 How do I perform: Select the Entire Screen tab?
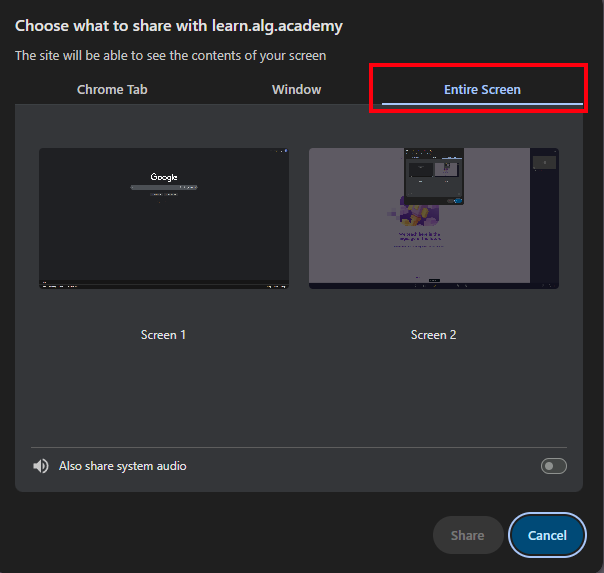coord(482,90)
